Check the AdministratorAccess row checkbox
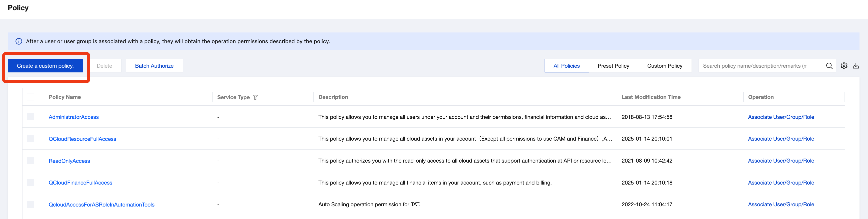 click(31, 117)
